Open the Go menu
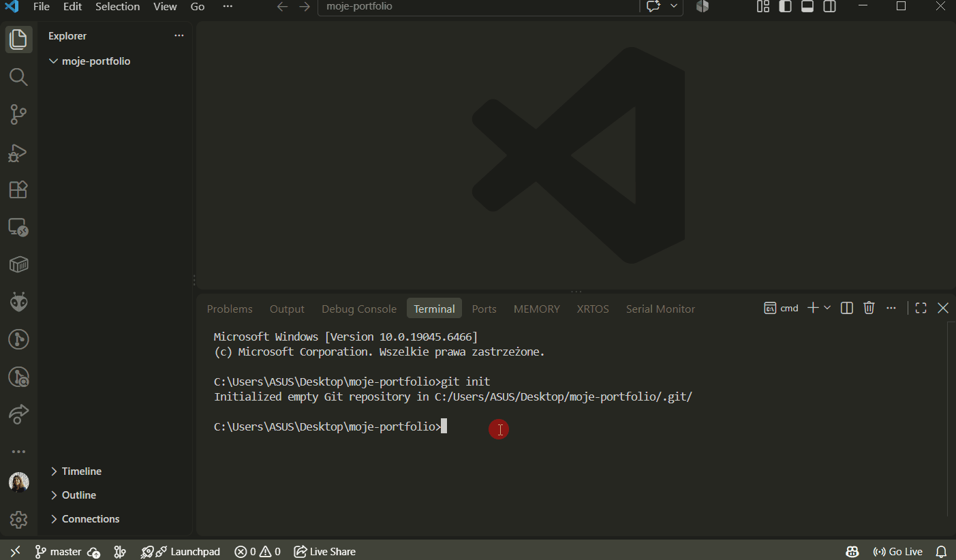The width and height of the screenshot is (956, 560). point(198,7)
